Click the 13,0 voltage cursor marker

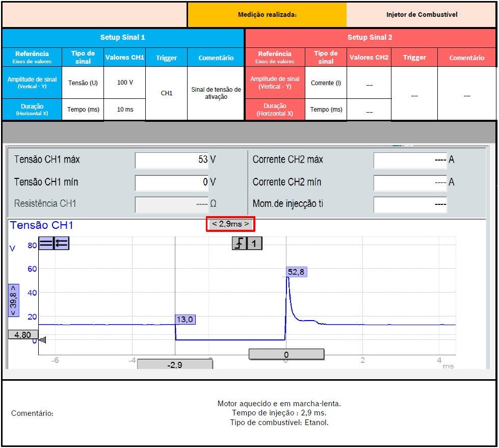(x=185, y=320)
